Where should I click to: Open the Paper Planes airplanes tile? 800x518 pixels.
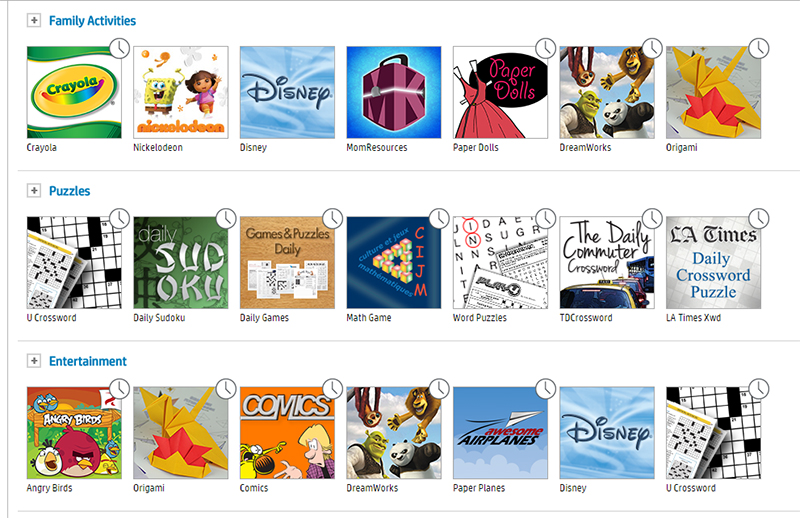[501, 433]
